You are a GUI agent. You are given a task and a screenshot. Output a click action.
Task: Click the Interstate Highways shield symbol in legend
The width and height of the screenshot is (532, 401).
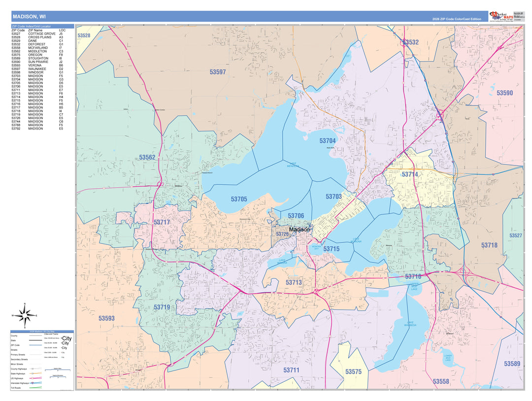coord(32,383)
